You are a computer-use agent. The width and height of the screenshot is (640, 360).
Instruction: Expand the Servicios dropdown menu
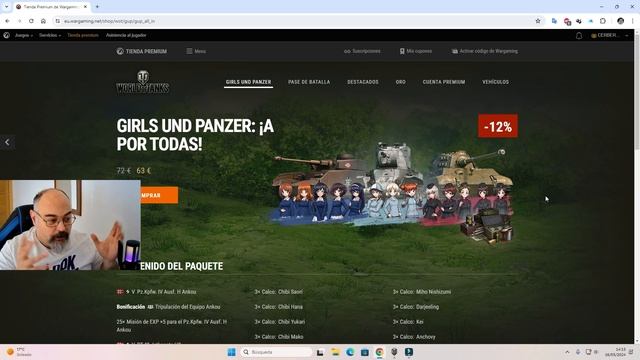pos(50,35)
